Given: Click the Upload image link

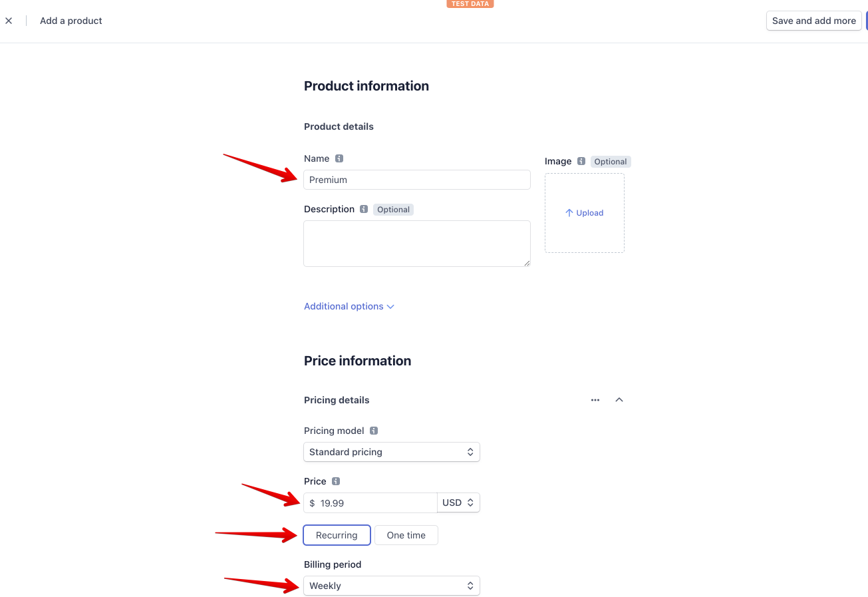Looking at the screenshot, I should (x=585, y=213).
